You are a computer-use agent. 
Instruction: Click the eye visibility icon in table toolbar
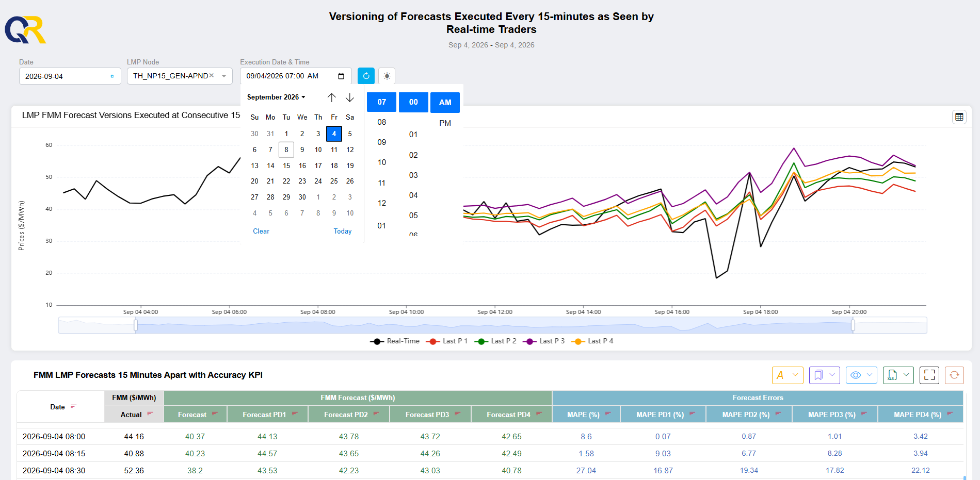point(856,375)
